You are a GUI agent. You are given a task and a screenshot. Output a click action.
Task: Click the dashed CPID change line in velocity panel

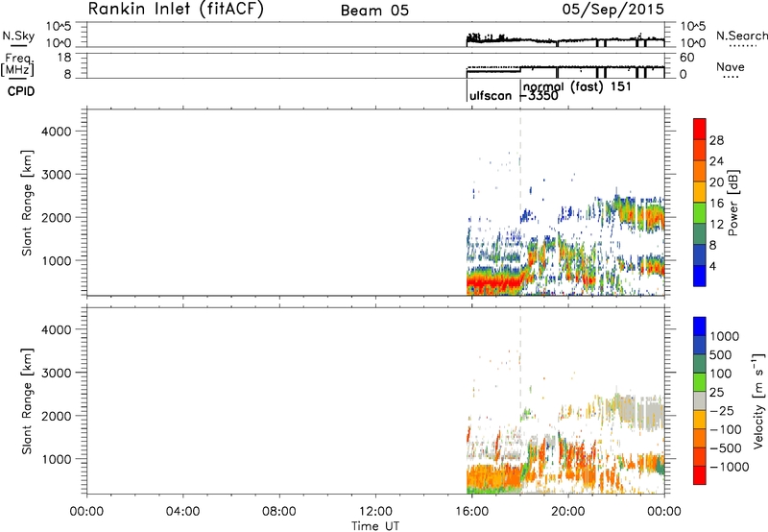[520, 399]
